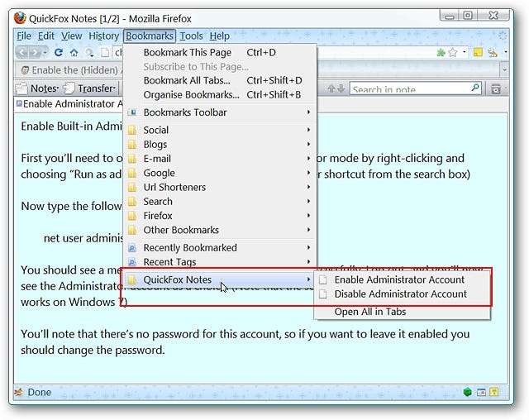The image size is (529, 420).
Task: Open the back/forward history dropdown arrow
Action: tap(45, 52)
